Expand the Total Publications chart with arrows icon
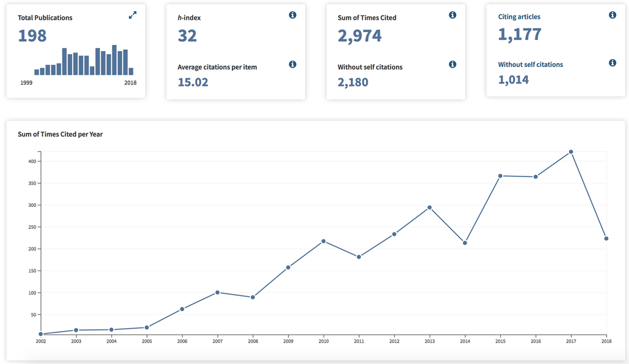Image resolution: width=629 pixels, height=364 pixels. (132, 15)
